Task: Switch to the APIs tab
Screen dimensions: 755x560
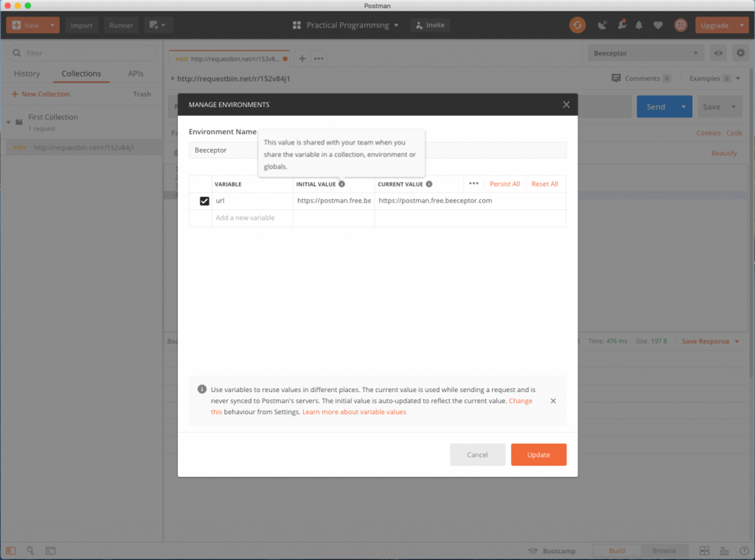Action: coord(135,73)
